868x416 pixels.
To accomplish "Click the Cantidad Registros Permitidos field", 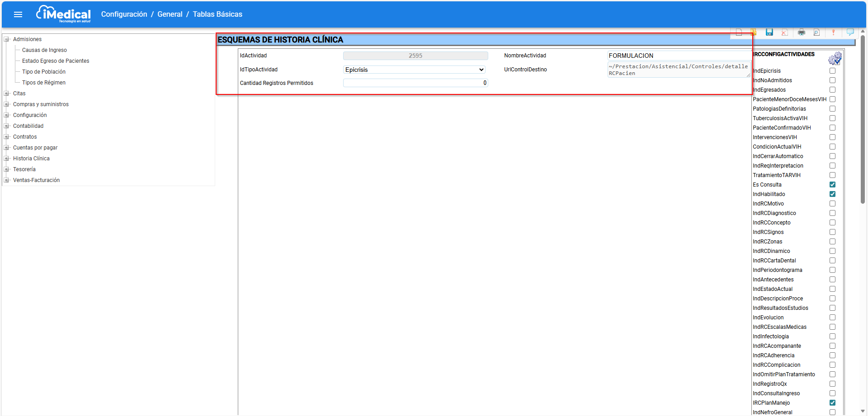I will click(x=415, y=83).
